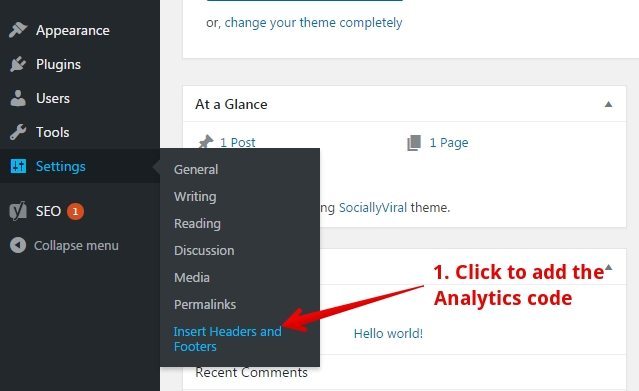The width and height of the screenshot is (639, 391).
Task: Click the stacked pages icon beside 1 Page
Action: pos(414,143)
